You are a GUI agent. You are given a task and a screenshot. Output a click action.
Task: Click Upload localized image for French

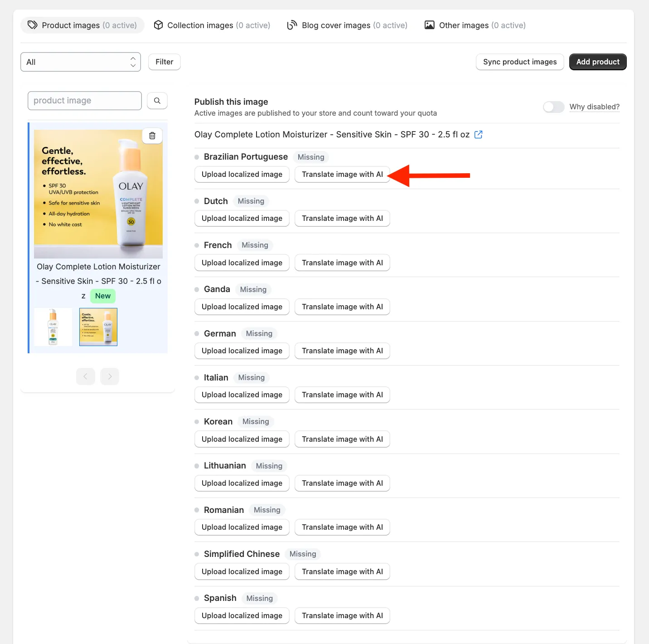pos(242,263)
